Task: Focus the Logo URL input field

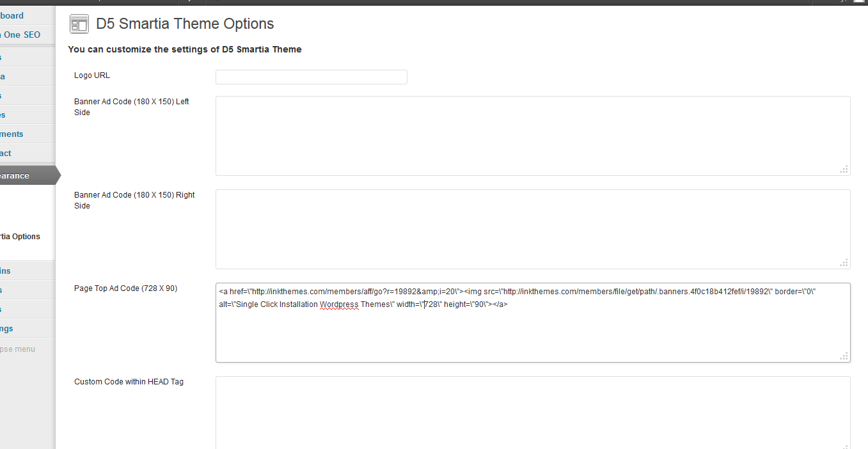Action: point(312,77)
